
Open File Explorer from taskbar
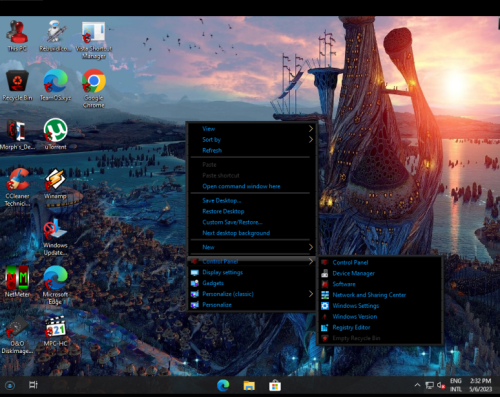pos(249,386)
